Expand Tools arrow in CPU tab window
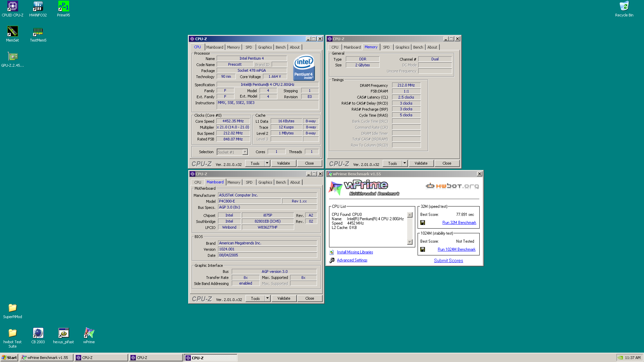644x362 pixels. (267, 163)
